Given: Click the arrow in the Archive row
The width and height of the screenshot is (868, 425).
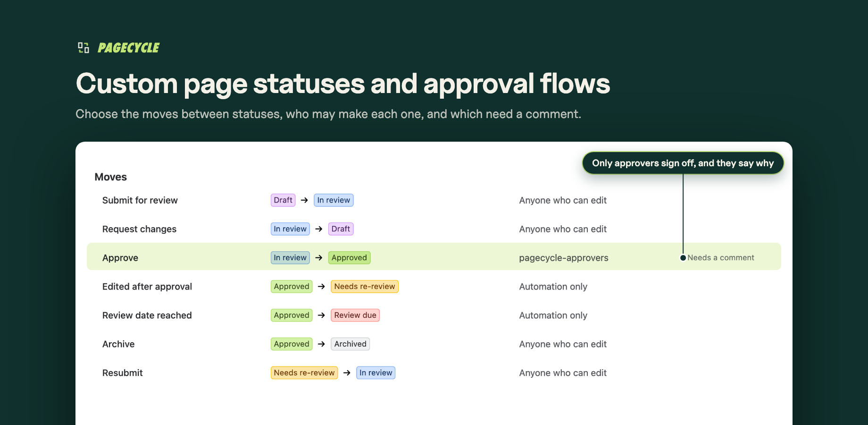Looking at the screenshot, I should coord(322,344).
